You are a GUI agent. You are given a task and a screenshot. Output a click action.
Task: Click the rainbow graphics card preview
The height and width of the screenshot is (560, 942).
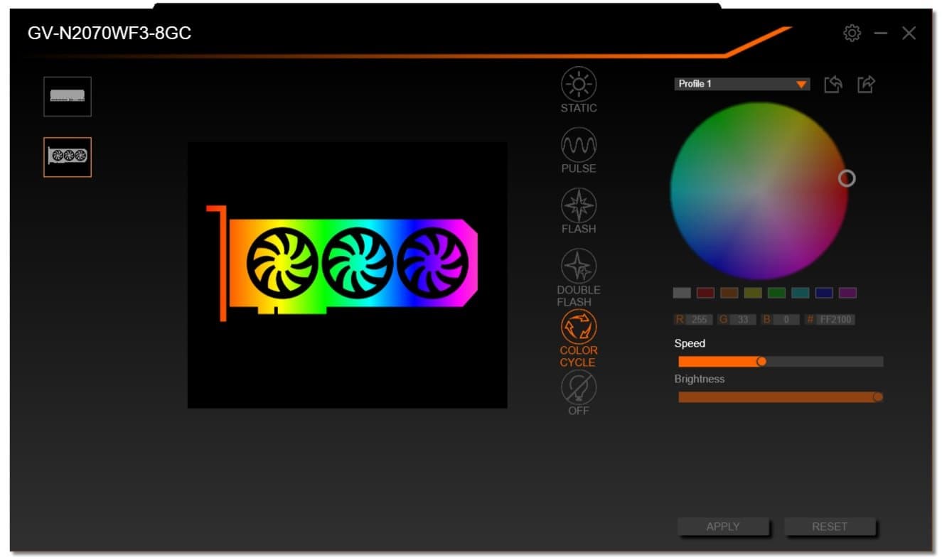(342, 264)
